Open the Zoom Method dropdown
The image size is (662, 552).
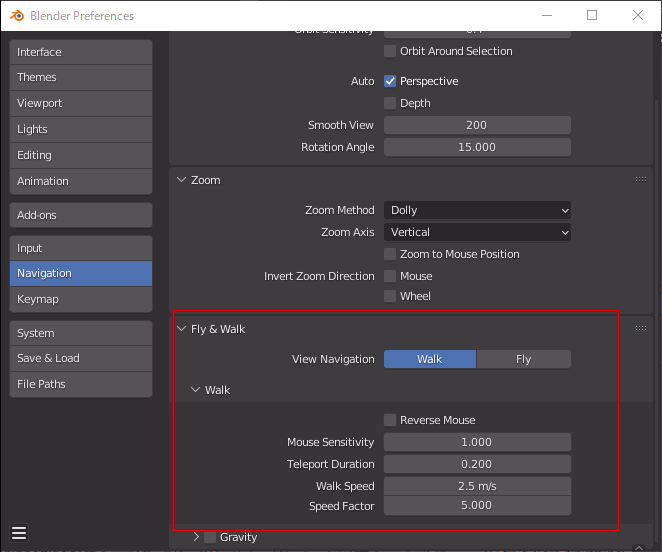[477, 210]
